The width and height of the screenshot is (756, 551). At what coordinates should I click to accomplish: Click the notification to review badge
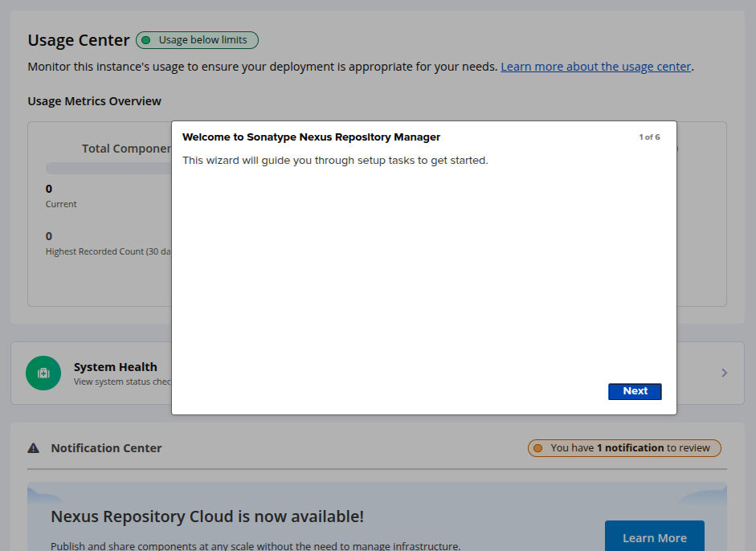pyautogui.click(x=624, y=448)
